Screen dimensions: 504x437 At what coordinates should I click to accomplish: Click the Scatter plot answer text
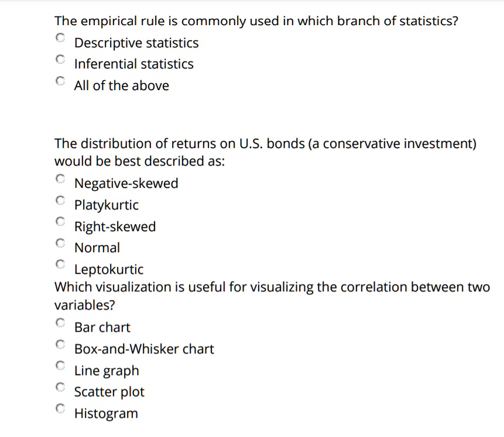click(x=109, y=392)
